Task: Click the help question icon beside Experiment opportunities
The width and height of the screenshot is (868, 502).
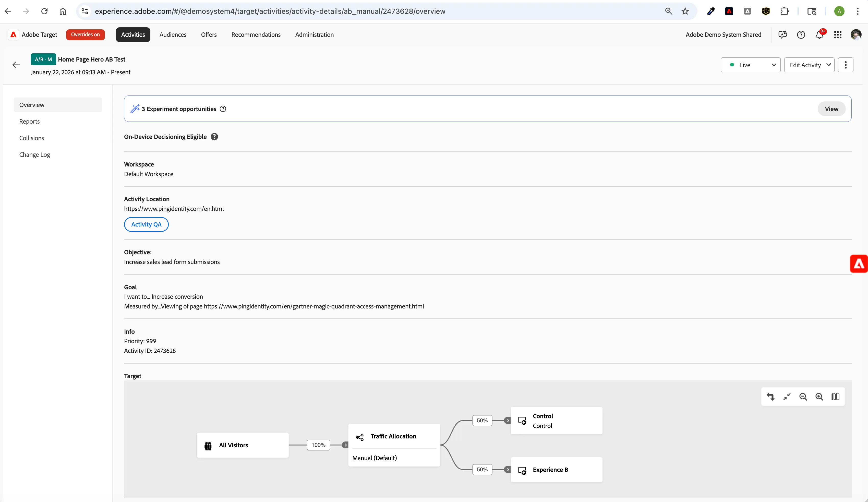Action: coord(223,109)
